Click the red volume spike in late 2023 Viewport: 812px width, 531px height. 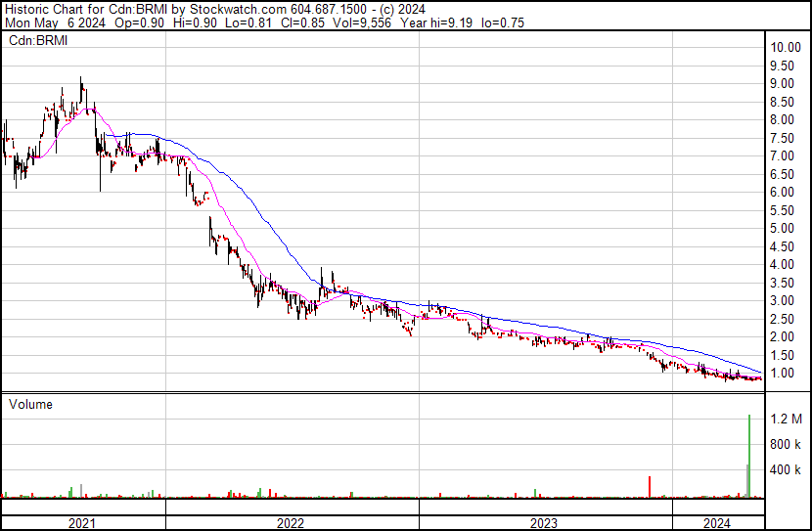coord(649,487)
